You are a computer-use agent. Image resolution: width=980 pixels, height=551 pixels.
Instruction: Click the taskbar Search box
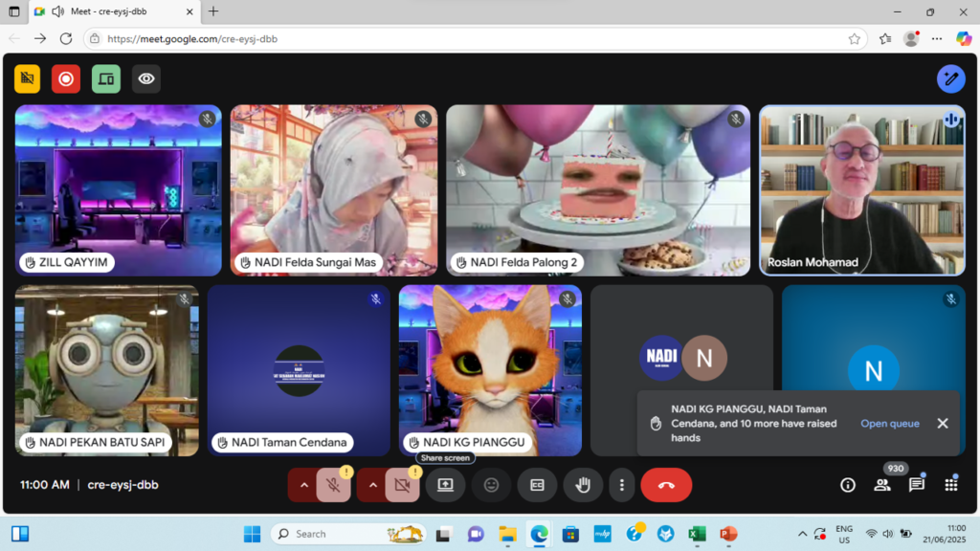coord(348,534)
